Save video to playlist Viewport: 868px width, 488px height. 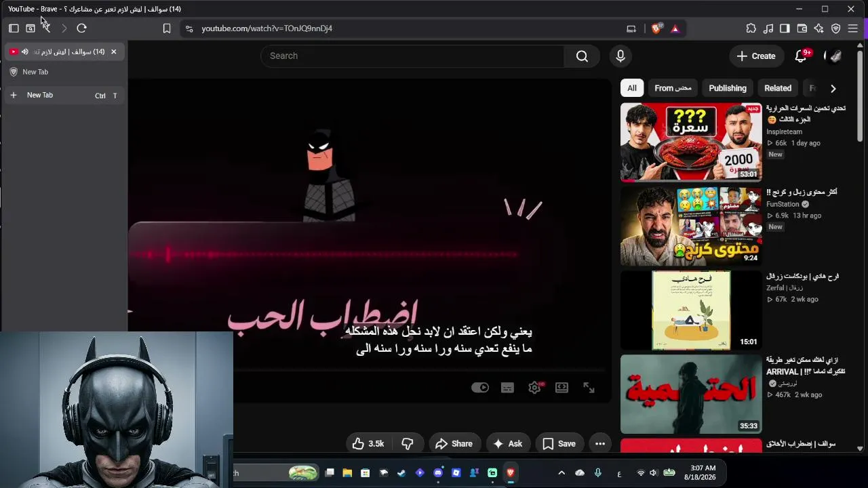pos(559,444)
